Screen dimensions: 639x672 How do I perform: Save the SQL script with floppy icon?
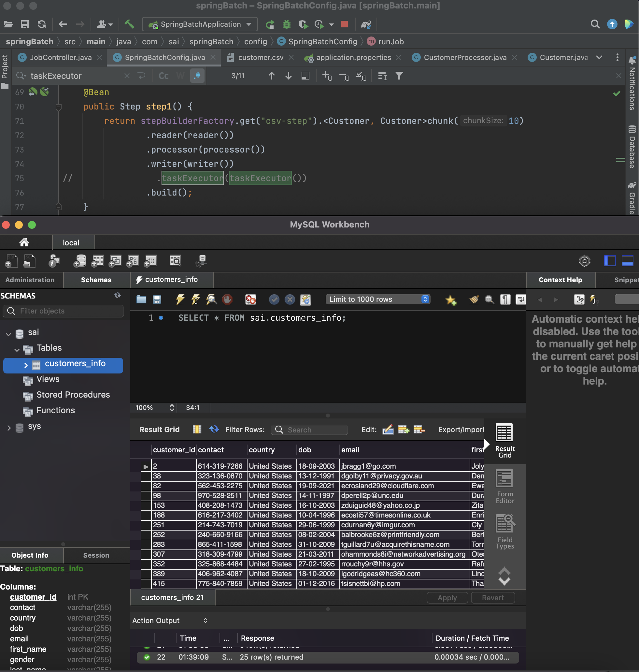click(157, 299)
